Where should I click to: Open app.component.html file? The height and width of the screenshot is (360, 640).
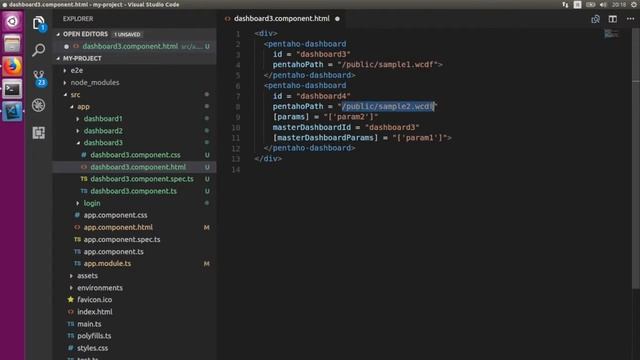coord(118,227)
